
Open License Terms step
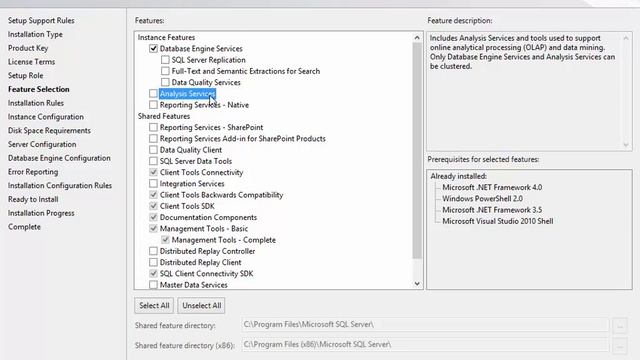click(x=31, y=62)
